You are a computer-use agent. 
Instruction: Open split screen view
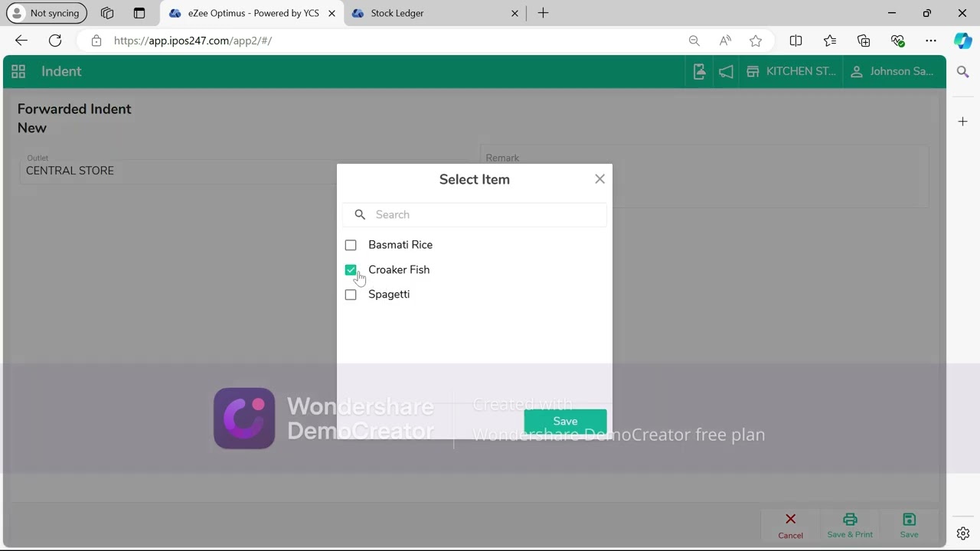tap(796, 41)
